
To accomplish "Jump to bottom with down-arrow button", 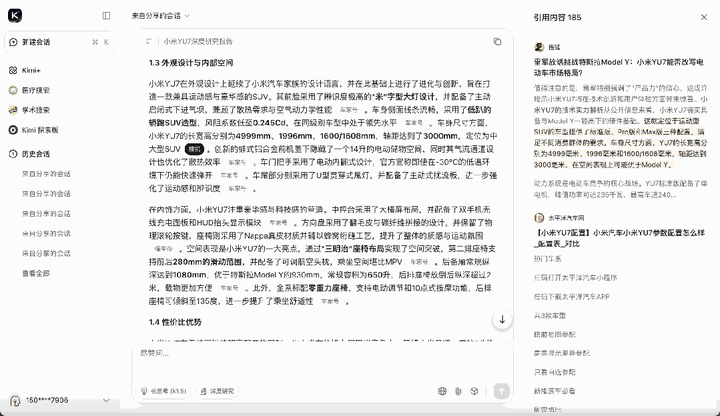I will pyautogui.click(x=502, y=320).
